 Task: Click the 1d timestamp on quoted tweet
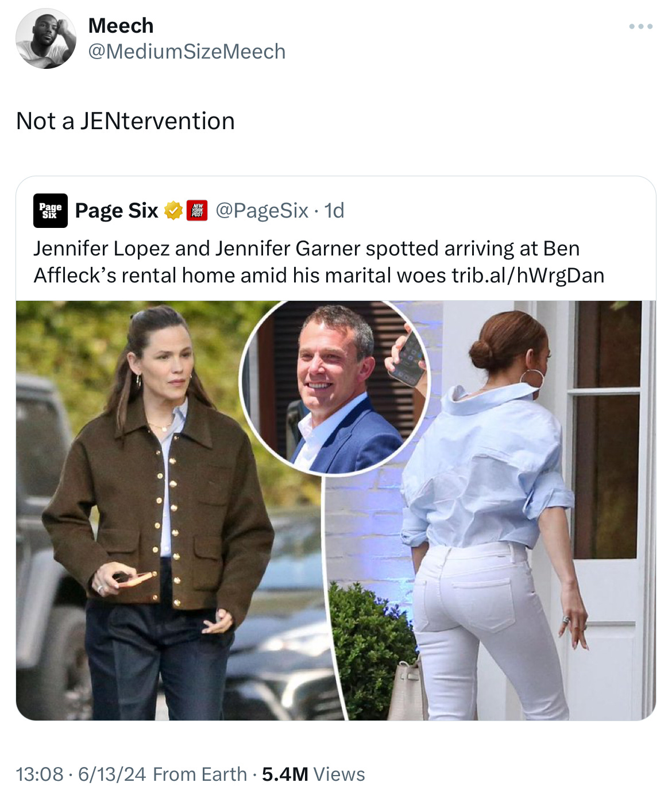pyautogui.click(x=334, y=211)
